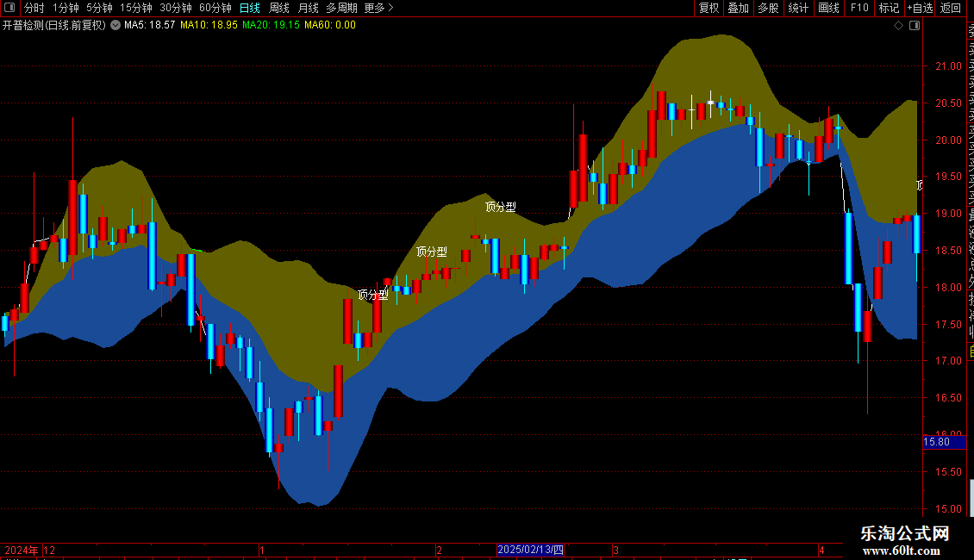Screen dimensions: 974x560
Task: Select the 30分钟 period tab
Action: coord(176,8)
